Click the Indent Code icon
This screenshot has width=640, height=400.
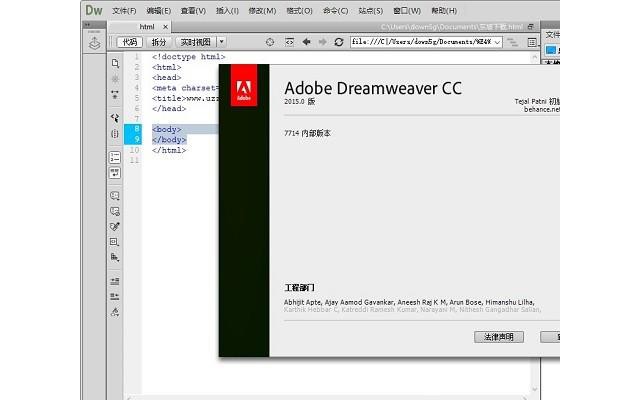pyautogui.click(x=115, y=281)
